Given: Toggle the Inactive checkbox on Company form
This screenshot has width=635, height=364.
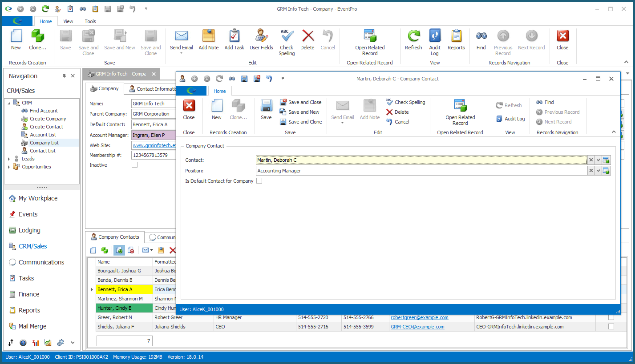Looking at the screenshot, I should pyautogui.click(x=135, y=165).
